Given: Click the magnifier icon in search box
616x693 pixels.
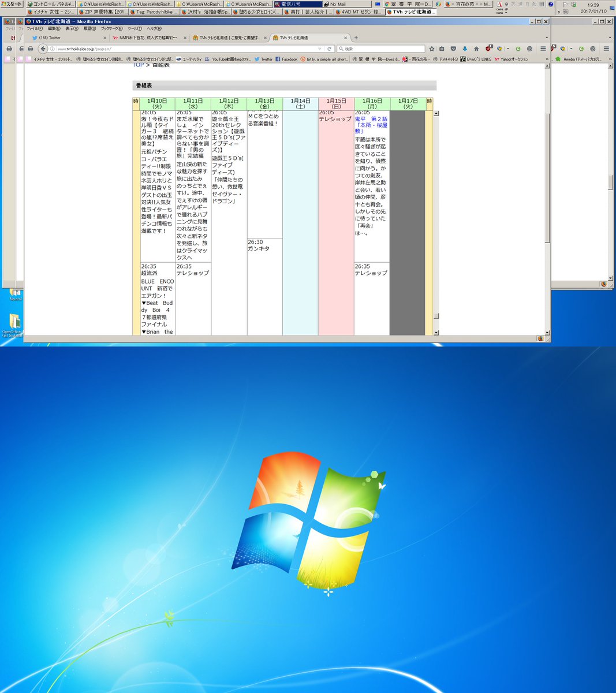Looking at the screenshot, I should click(x=340, y=49).
